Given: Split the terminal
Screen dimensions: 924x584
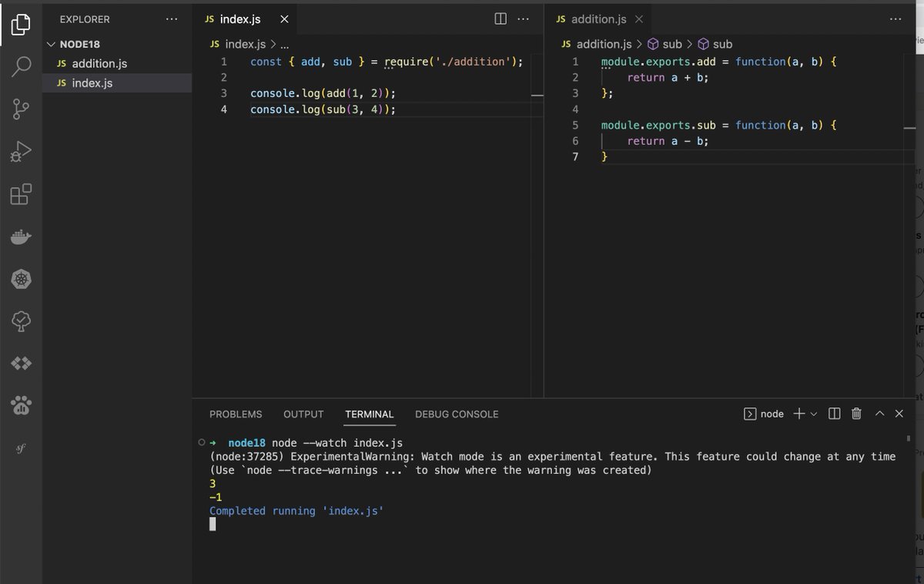Looking at the screenshot, I should click(834, 414).
